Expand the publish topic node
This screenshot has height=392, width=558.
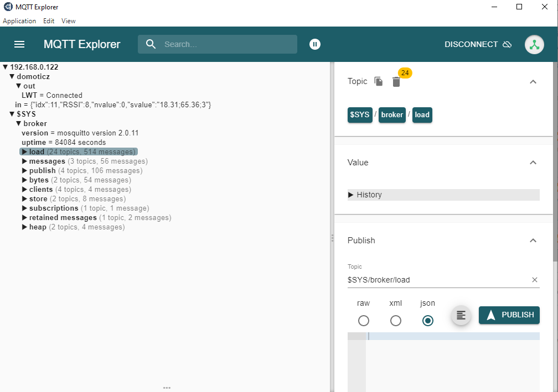click(x=24, y=171)
